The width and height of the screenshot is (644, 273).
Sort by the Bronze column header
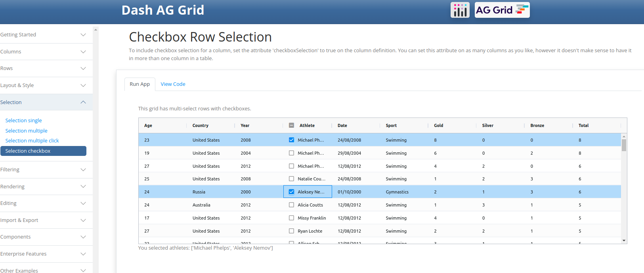(x=537, y=125)
